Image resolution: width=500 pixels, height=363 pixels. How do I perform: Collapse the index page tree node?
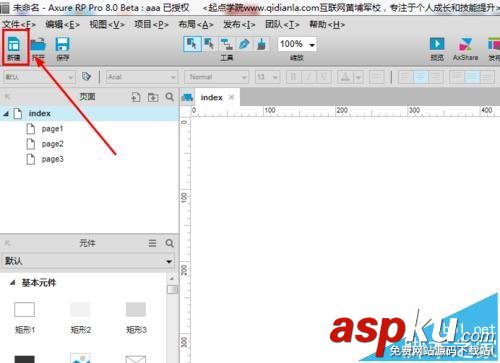point(6,114)
